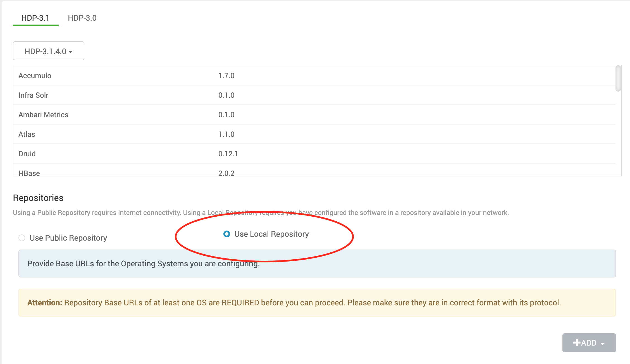Viewport: 630px width, 364px height.
Task: Select the Infra Solr row
Action: [x=34, y=95]
